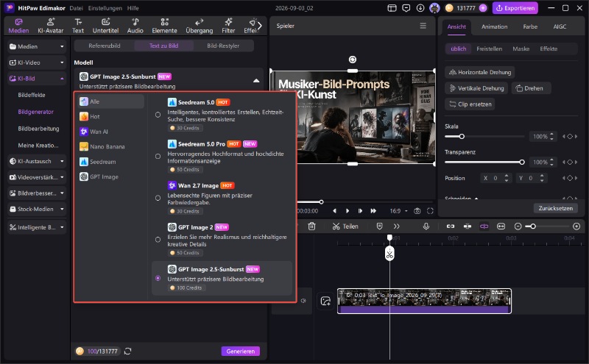Viewport: 589px width, 364px height.
Task: Add media to the track icon
Action: coord(325,301)
